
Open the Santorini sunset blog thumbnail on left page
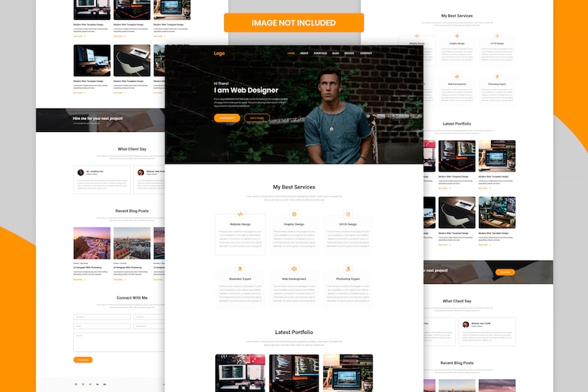point(92,243)
